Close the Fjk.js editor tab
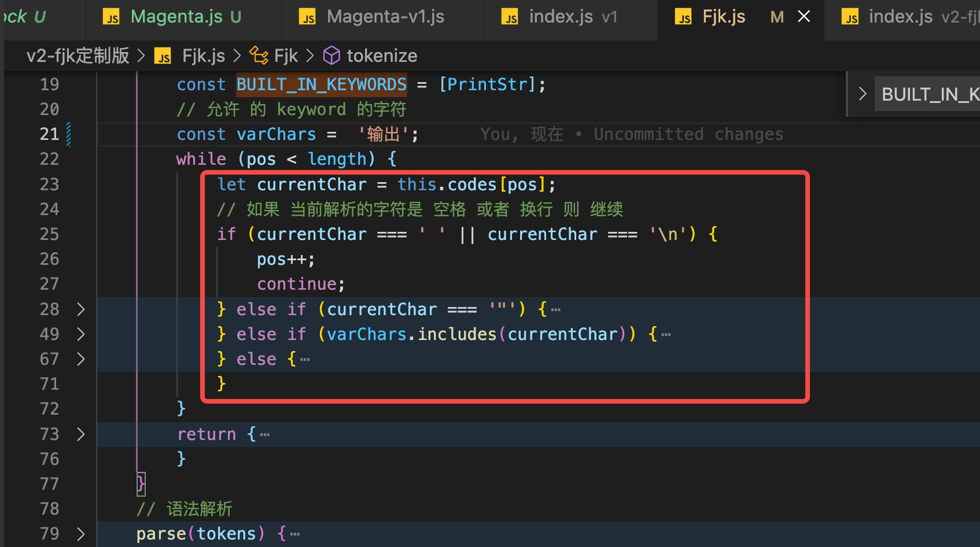The height and width of the screenshot is (547, 980). 804,17
